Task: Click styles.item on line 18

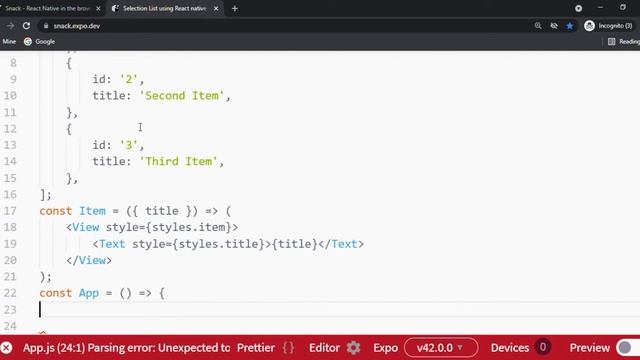Action: point(192,227)
